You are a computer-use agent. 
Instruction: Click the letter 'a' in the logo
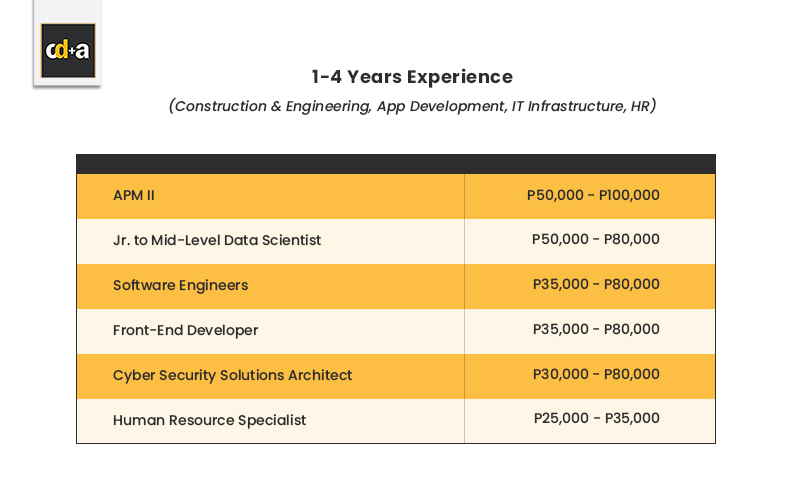click(x=83, y=51)
